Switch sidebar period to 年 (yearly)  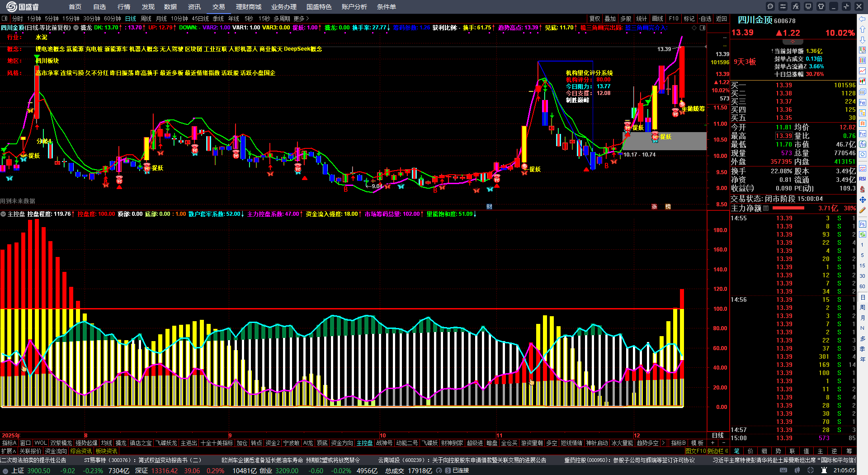coord(863,359)
